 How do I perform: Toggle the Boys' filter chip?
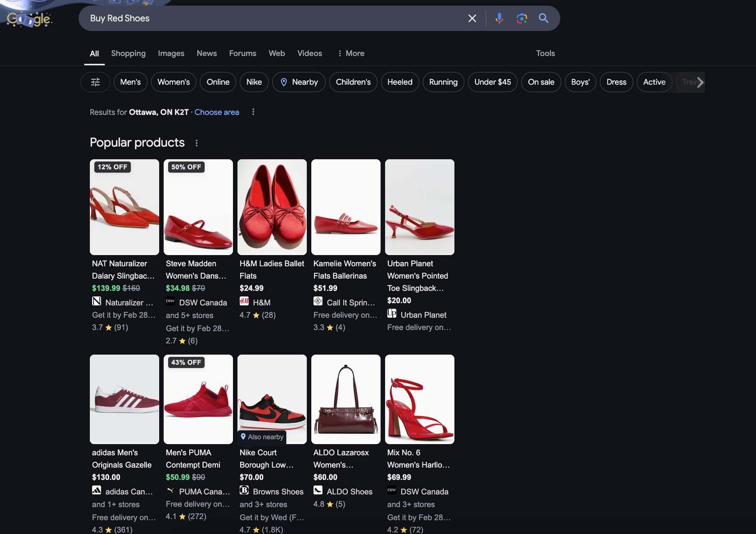click(x=580, y=82)
